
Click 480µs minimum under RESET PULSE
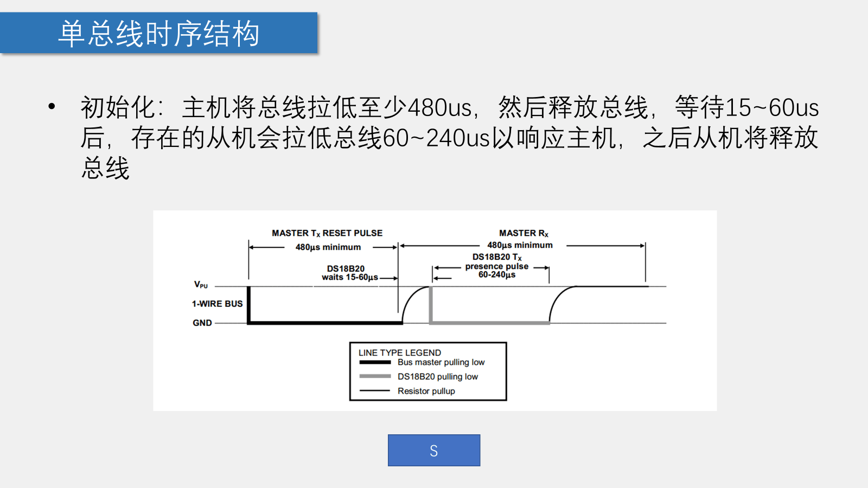pyautogui.click(x=328, y=247)
